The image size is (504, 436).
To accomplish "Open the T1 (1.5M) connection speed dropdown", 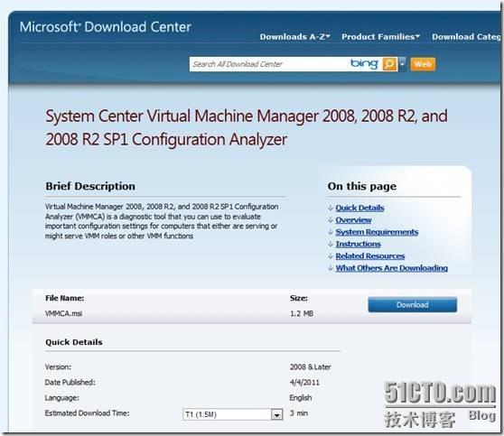I will [233, 414].
